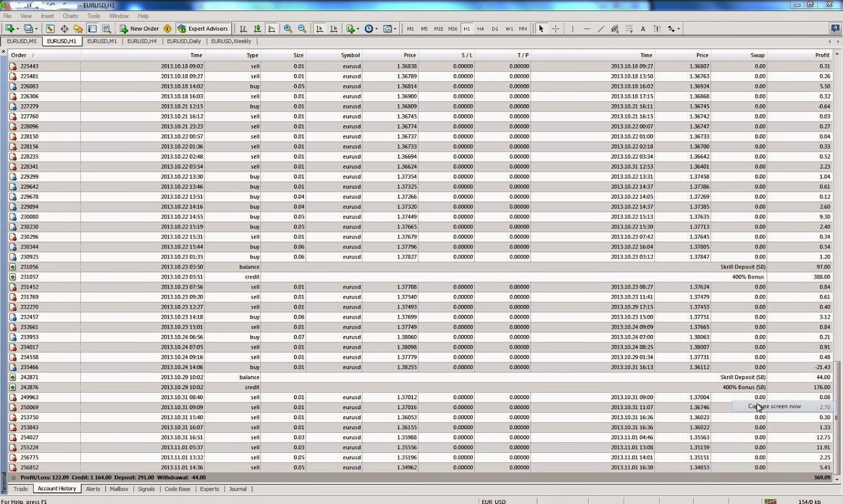Sort by the Symbol column header
Screen dimensions: 843x504
(x=334, y=55)
